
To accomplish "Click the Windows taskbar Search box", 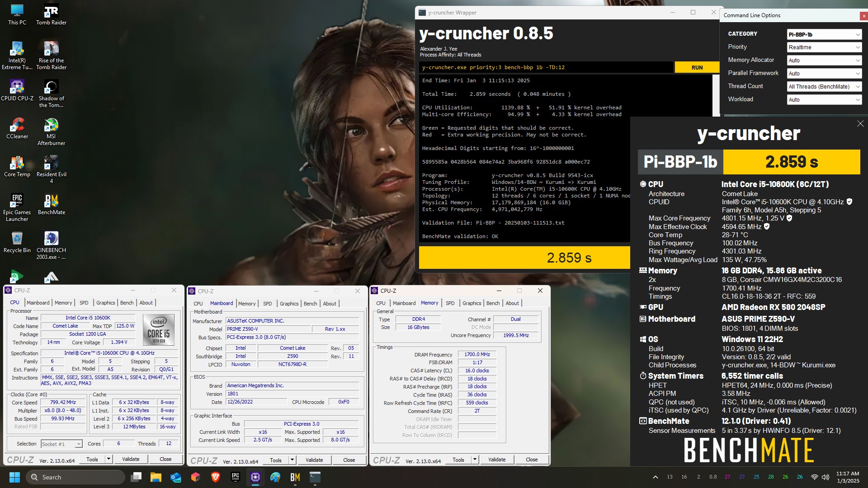I will pos(75,477).
